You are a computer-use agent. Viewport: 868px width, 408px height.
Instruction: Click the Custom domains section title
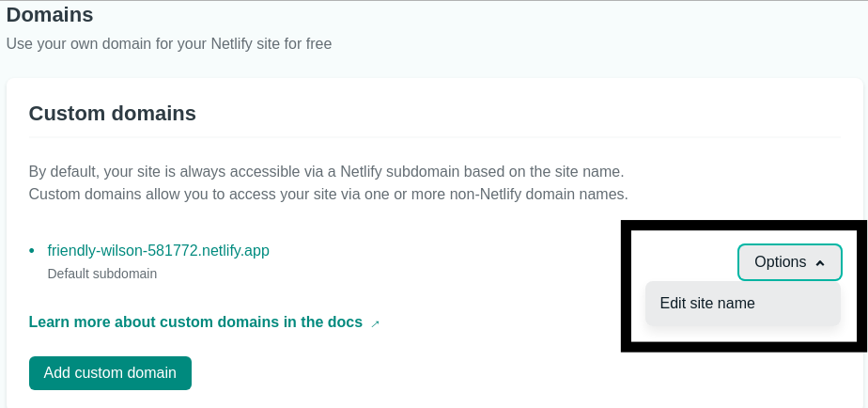click(112, 114)
